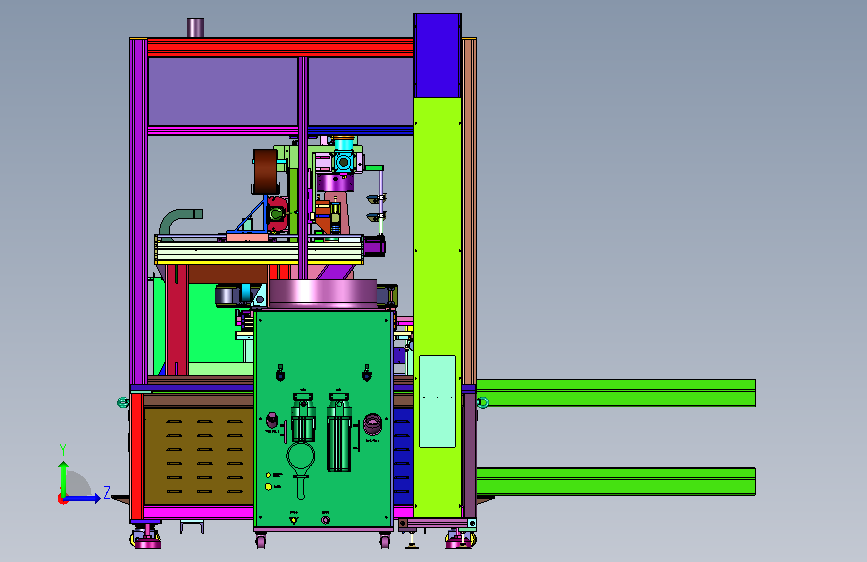Viewport: 867px width, 562px height.
Task: Select the red top beam of the frame
Action: pyautogui.click(x=280, y=48)
